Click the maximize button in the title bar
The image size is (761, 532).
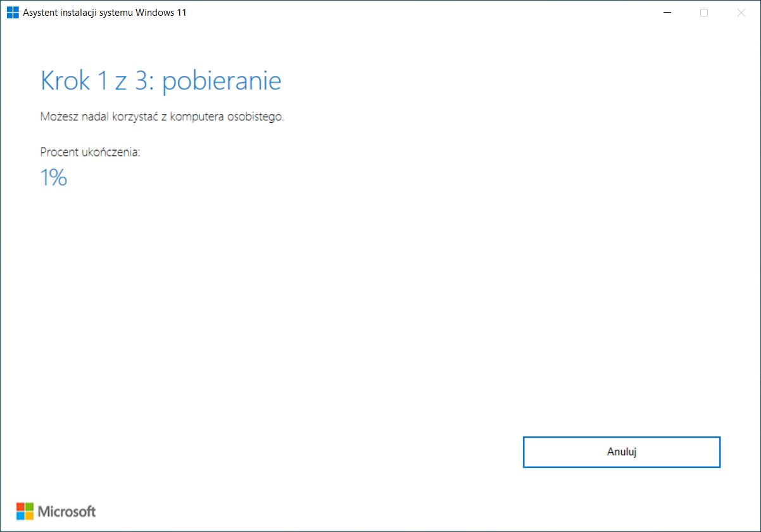click(703, 12)
